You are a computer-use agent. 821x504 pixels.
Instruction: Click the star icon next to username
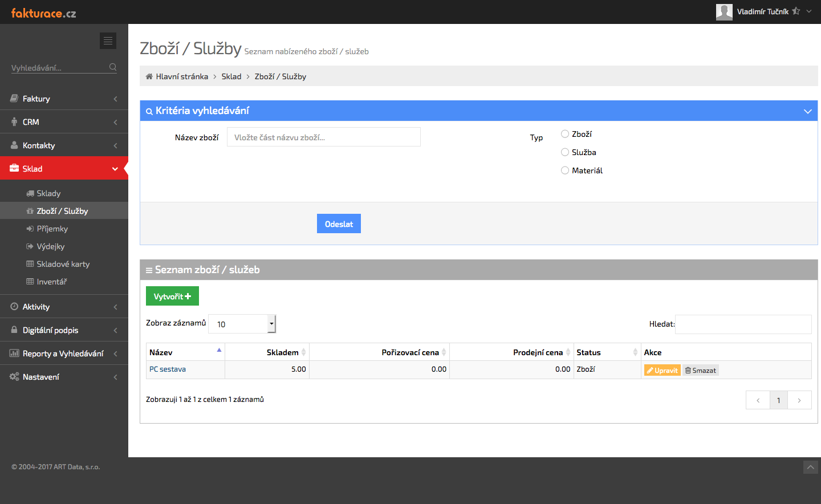[x=796, y=11]
